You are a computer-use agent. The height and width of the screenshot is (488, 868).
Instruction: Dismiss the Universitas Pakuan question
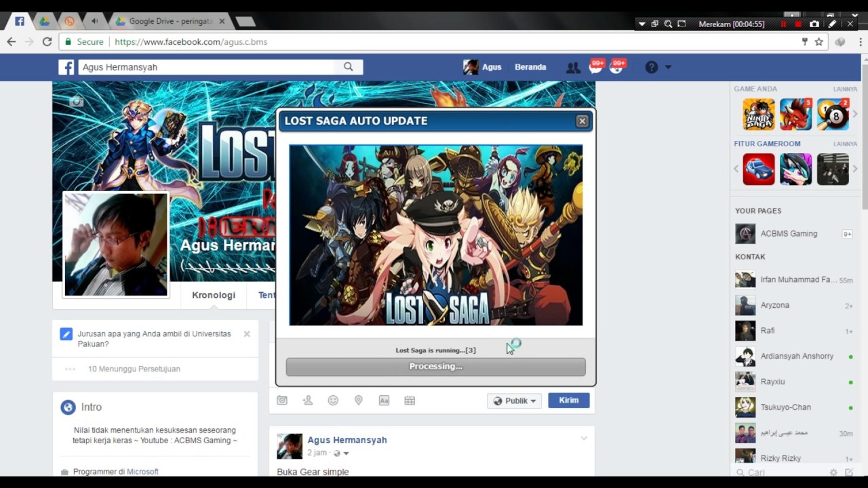(247, 334)
